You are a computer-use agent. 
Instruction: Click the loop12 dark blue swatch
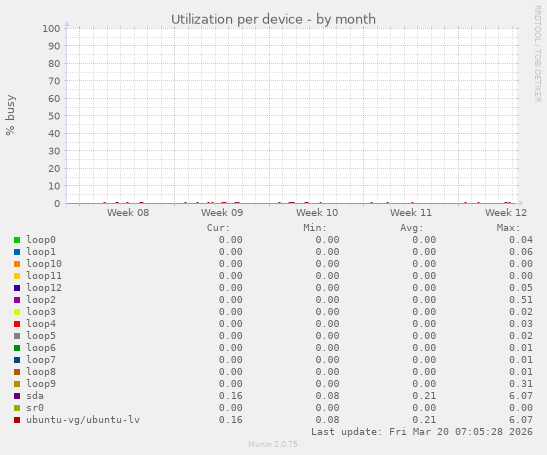(17, 288)
